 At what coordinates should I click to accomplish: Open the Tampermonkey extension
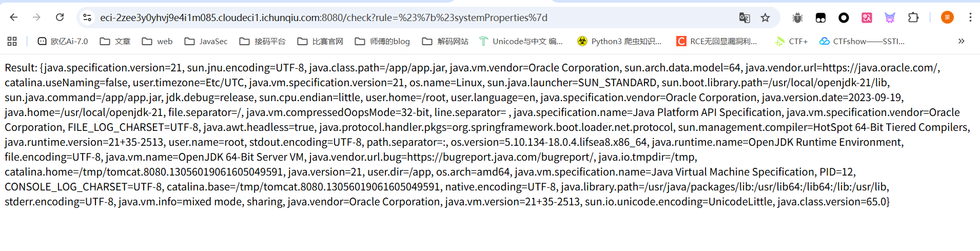pos(820,17)
